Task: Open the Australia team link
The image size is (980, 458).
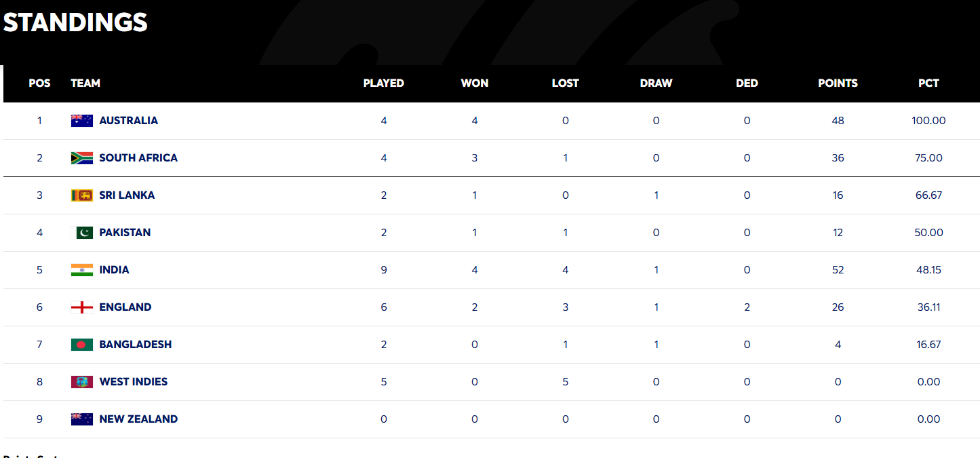Action: click(x=128, y=121)
